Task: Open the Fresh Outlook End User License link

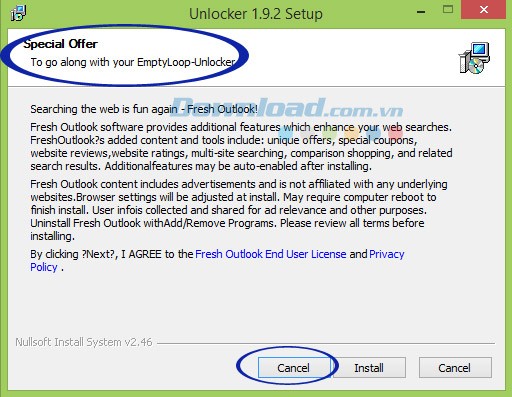Action: 271,254
